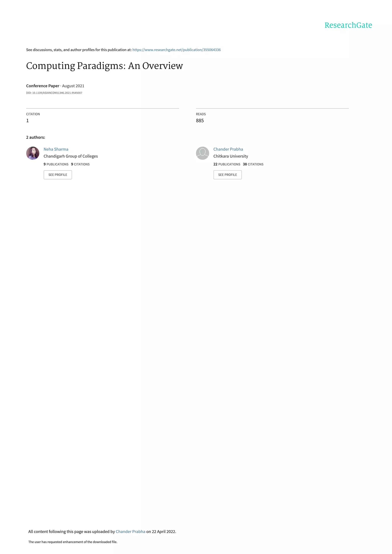392x554 pixels.
Task: Open the researchgate.net publication URL link
Action: coord(176,50)
